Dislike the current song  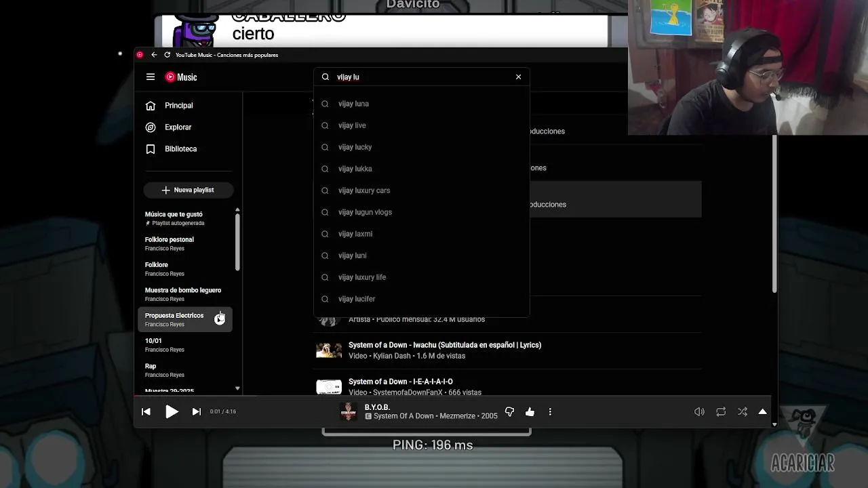(x=509, y=411)
